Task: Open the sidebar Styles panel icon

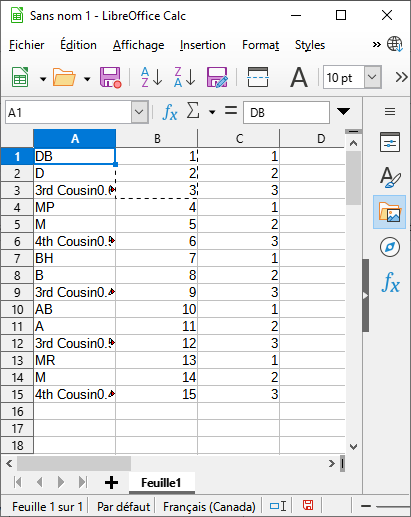Action: coord(390,177)
